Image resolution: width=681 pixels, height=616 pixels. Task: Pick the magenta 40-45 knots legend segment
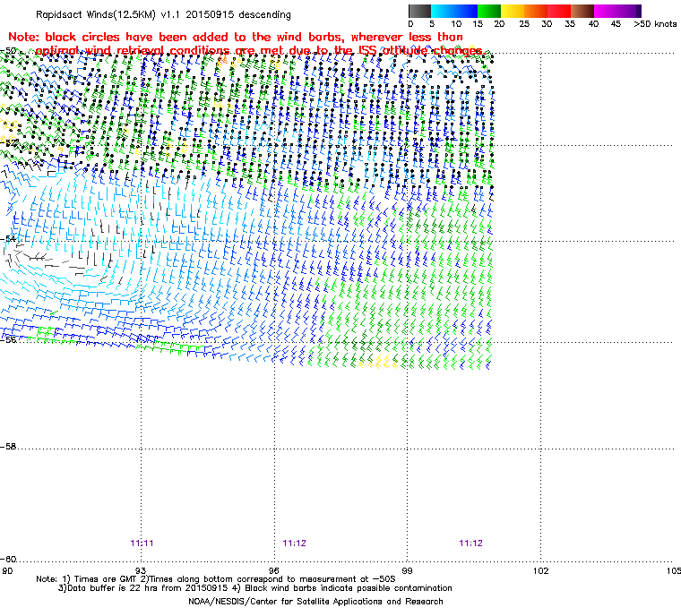[x=606, y=11]
